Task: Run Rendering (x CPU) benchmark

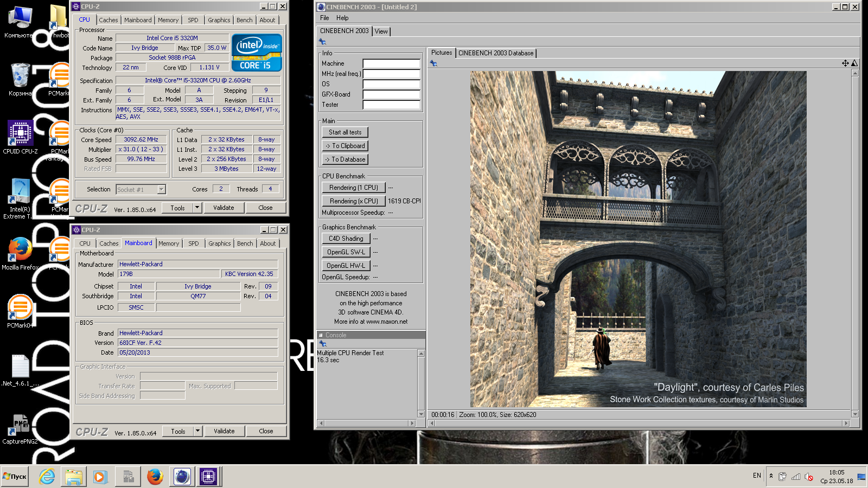Action: [354, 201]
